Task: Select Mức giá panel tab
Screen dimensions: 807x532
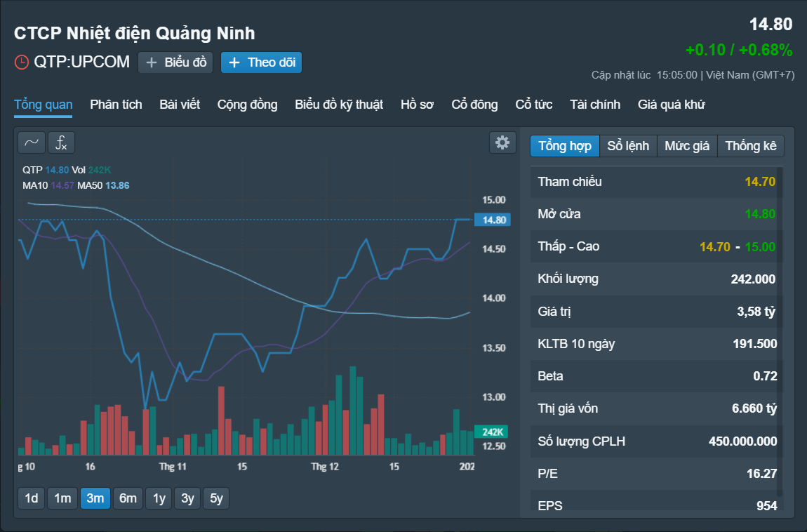Action: 687,146
